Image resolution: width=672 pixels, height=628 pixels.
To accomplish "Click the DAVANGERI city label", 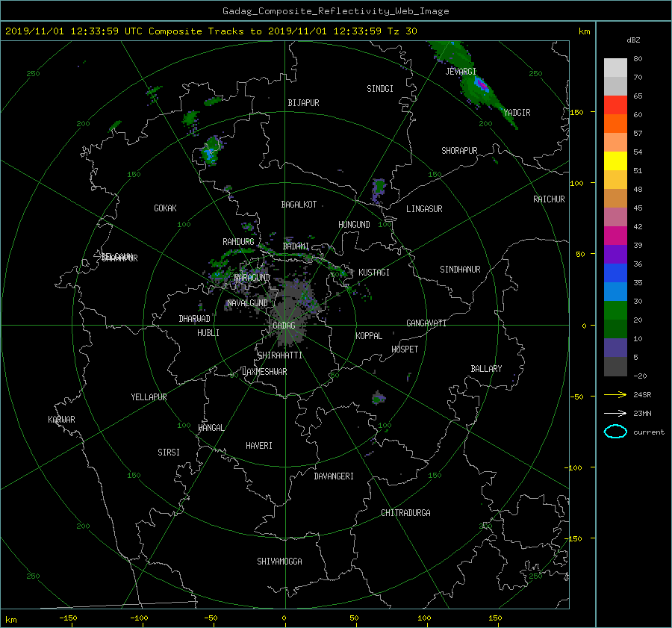I will pos(334,476).
